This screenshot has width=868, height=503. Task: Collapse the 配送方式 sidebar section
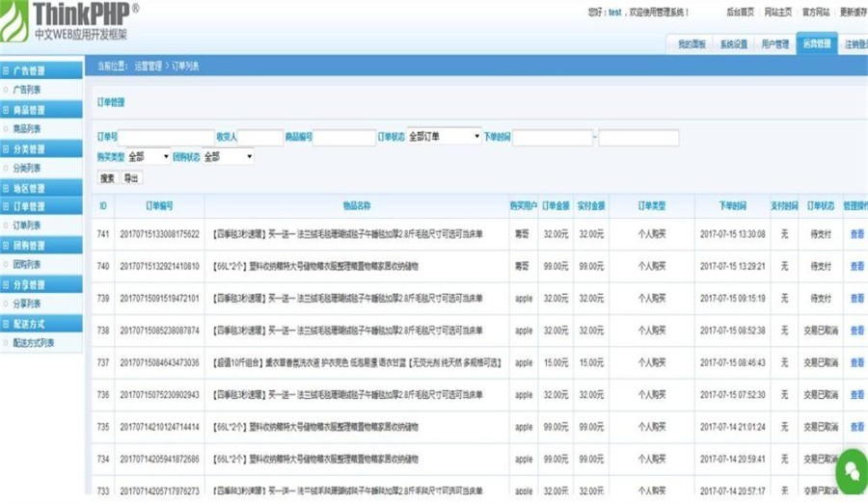41,325
